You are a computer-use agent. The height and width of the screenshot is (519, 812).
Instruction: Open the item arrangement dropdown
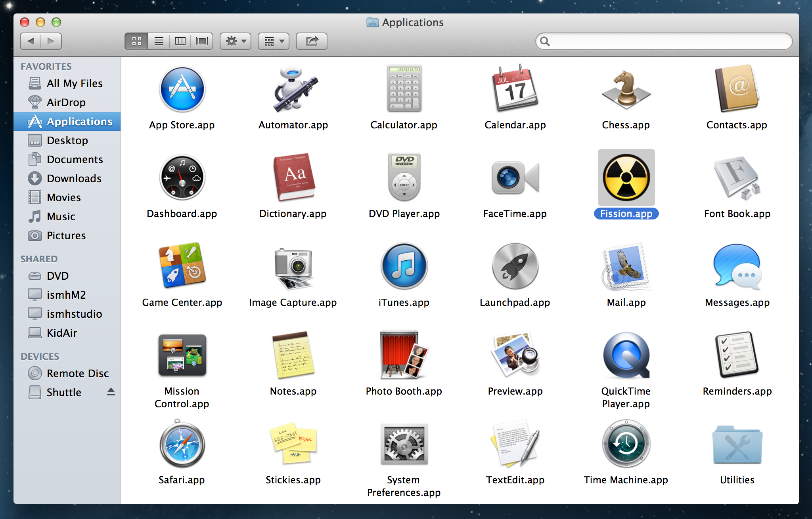pos(274,41)
